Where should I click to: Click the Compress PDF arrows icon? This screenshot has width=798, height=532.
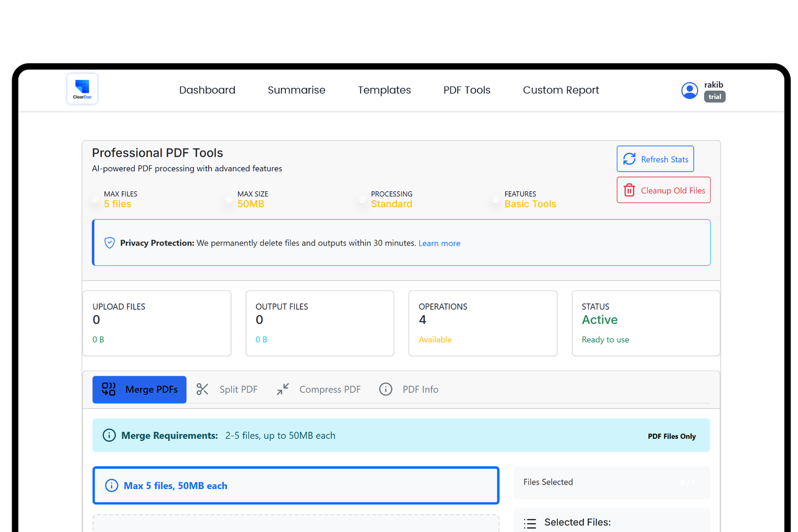point(283,389)
